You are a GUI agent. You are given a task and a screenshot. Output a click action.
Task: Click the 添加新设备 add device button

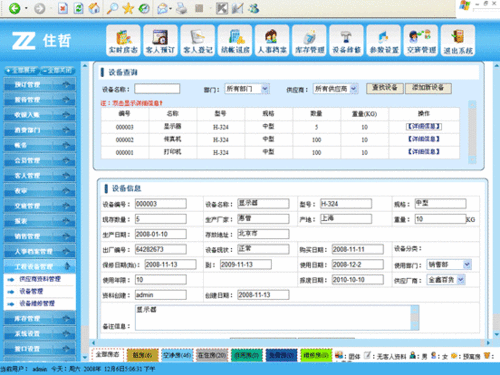click(428, 88)
